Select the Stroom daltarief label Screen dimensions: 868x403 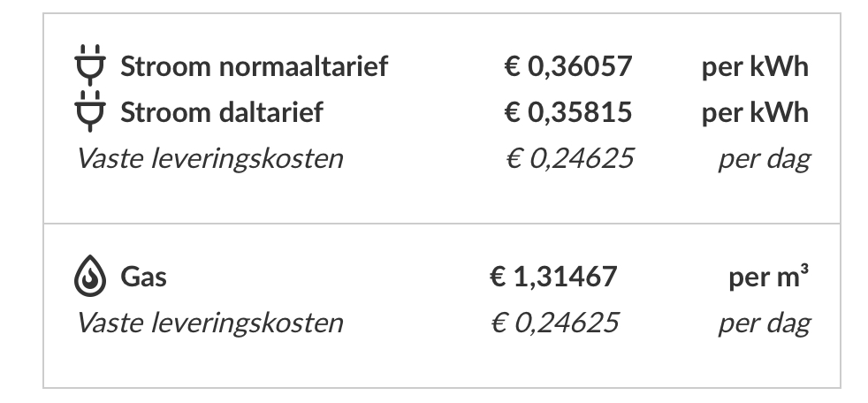click(221, 112)
